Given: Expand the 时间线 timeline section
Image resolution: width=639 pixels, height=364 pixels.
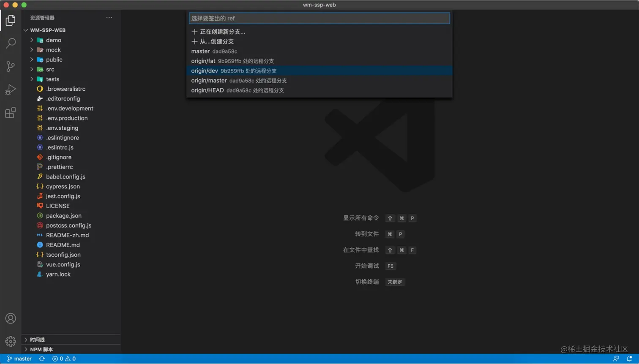Looking at the screenshot, I should pos(26,340).
